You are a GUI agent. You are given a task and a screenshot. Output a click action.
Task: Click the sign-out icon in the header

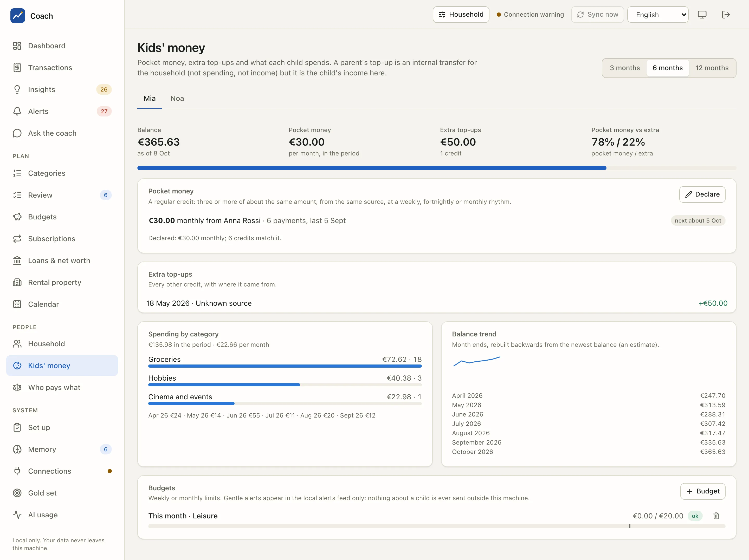tap(726, 15)
